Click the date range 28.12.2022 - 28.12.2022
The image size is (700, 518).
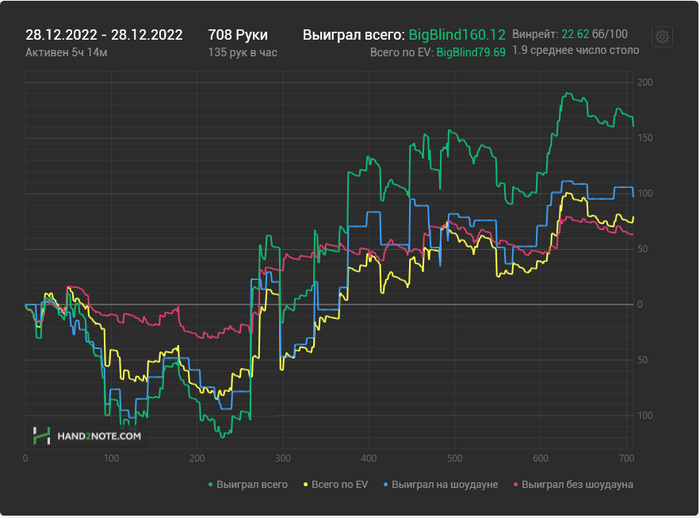click(104, 35)
